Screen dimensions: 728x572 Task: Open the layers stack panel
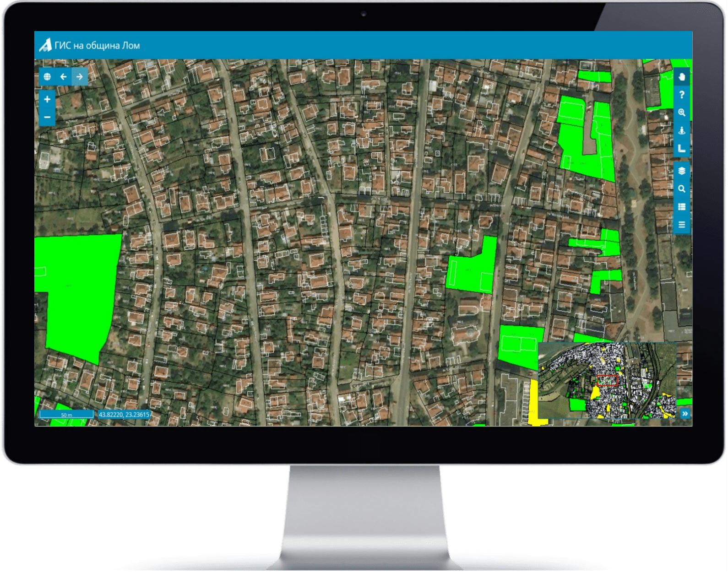click(682, 171)
